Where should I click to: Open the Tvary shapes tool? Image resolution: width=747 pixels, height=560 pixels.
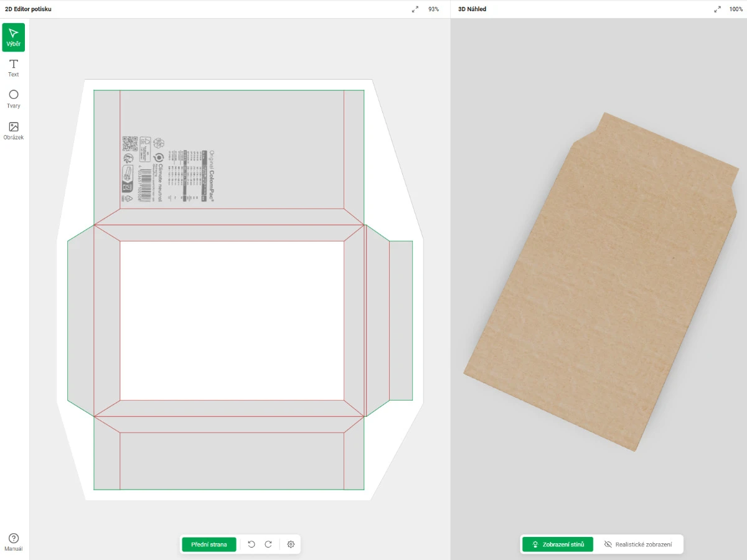pos(14,99)
